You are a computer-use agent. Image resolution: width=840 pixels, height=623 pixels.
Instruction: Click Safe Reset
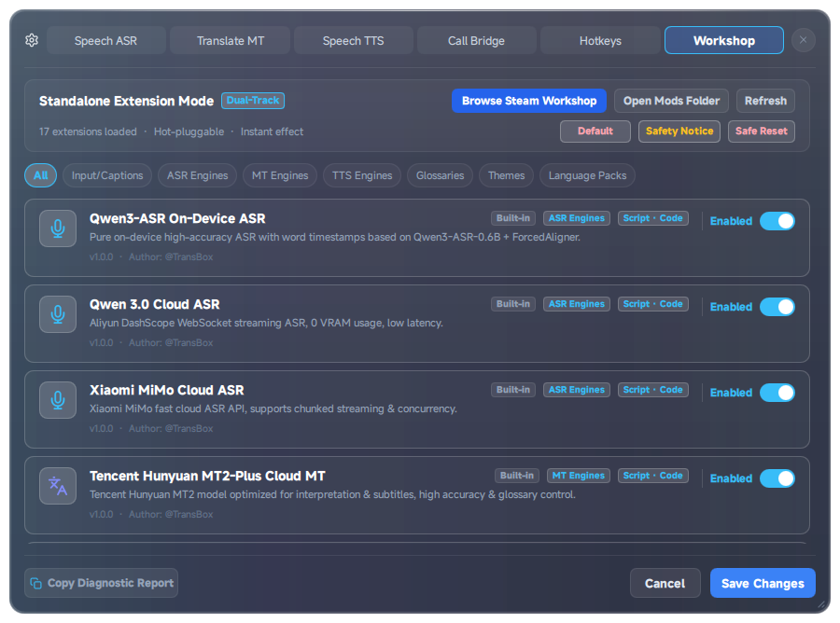tap(762, 132)
